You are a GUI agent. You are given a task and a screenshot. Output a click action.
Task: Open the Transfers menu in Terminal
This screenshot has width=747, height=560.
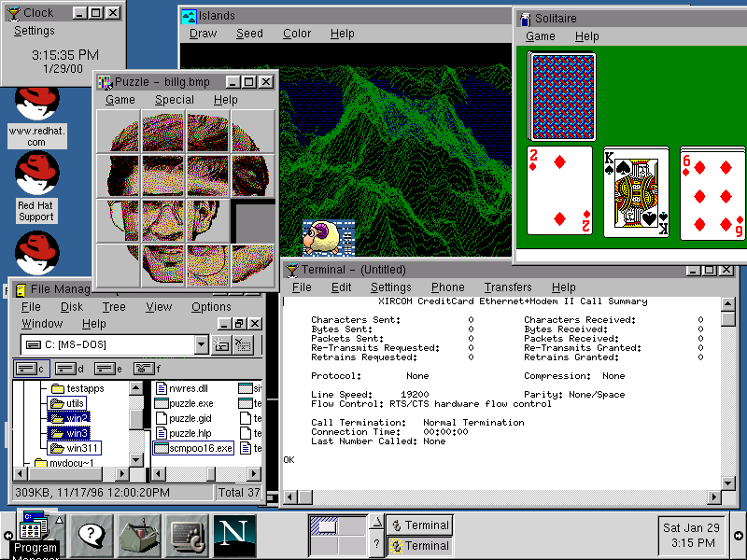click(508, 287)
